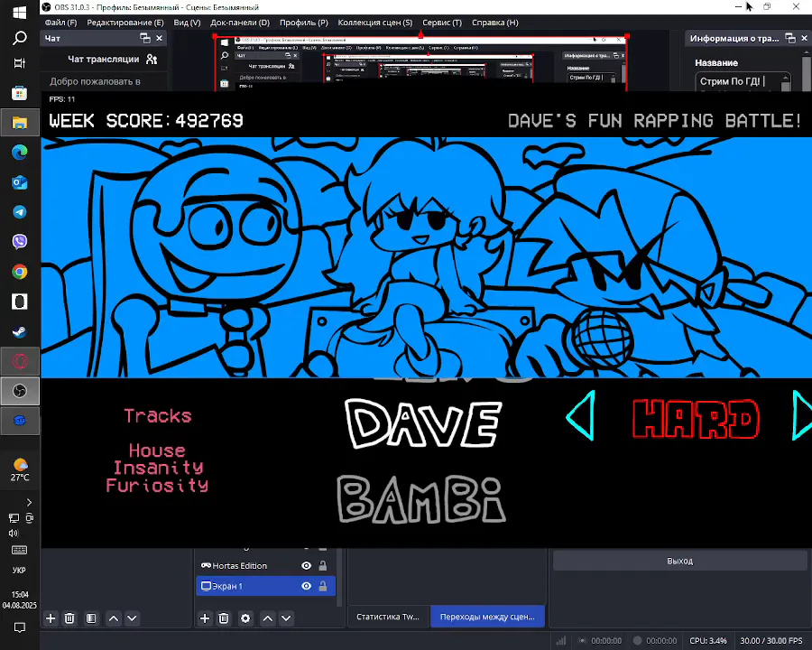Open Telegram from taskbar
Screen dimensions: 812x650
(20, 212)
